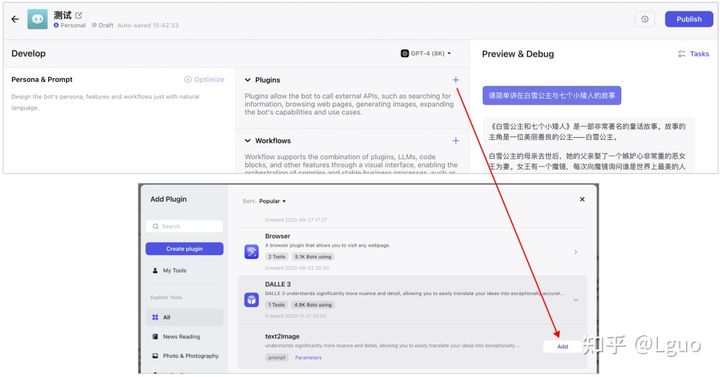
Task: Click the Preview & Debug heading
Action: [x=518, y=54]
